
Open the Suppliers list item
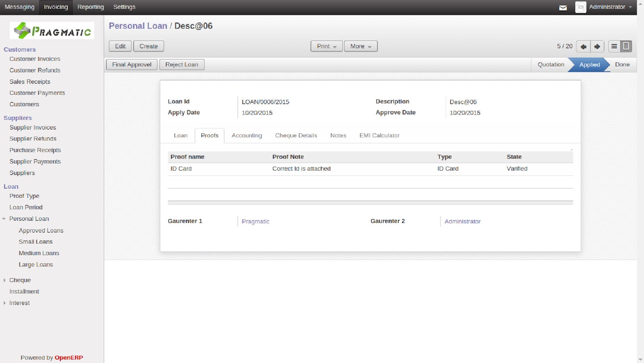[x=22, y=173]
